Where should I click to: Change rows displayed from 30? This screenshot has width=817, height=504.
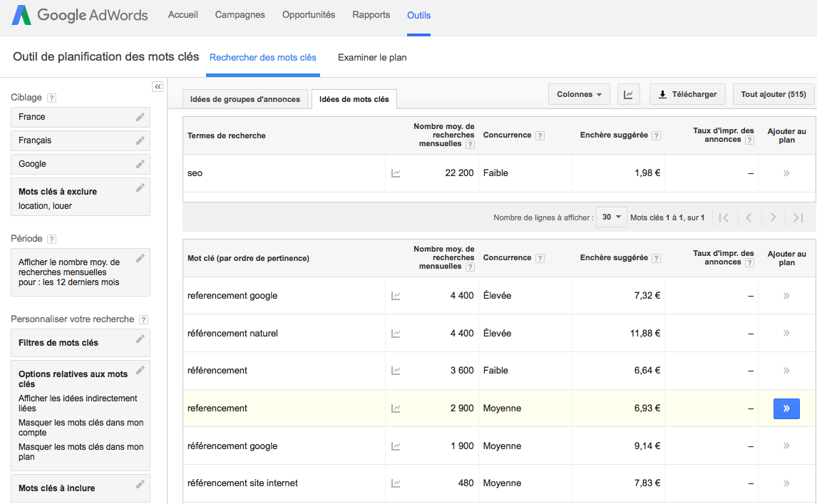611,217
